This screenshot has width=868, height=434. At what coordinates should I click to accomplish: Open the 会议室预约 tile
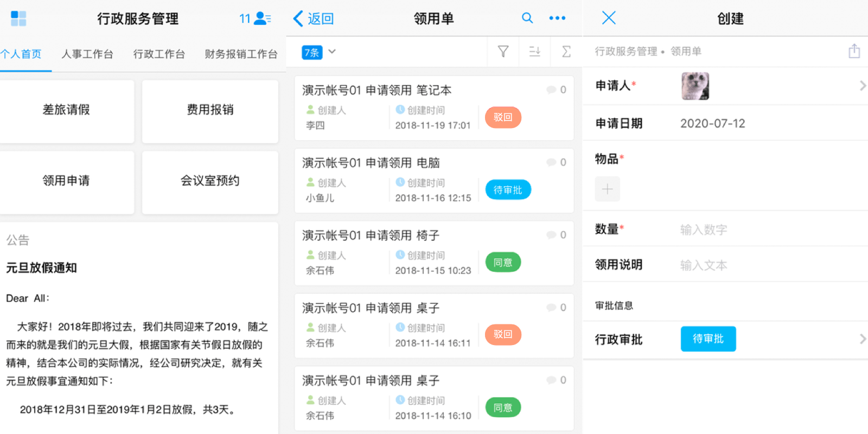[x=210, y=181]
